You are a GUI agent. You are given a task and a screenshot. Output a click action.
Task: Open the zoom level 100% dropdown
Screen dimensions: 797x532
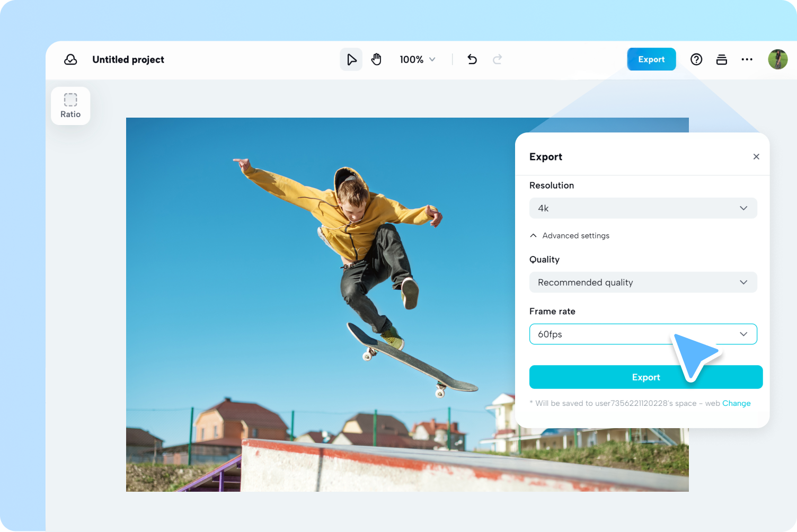point(418,59)
